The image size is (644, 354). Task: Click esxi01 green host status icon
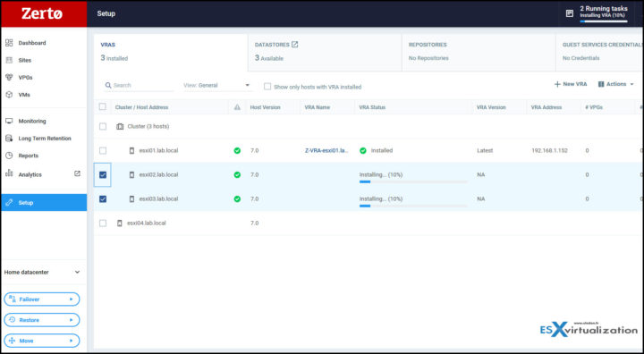[237, 151]
